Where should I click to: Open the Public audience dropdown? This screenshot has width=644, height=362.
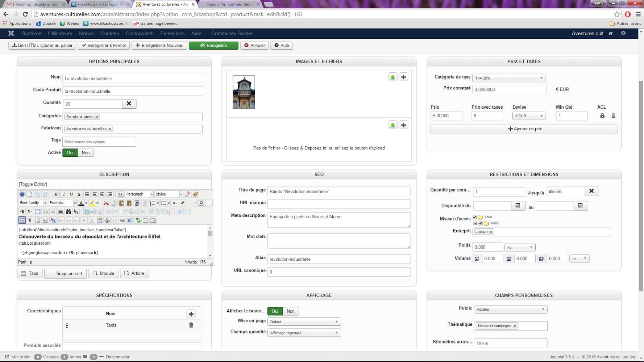coord(511,310)
